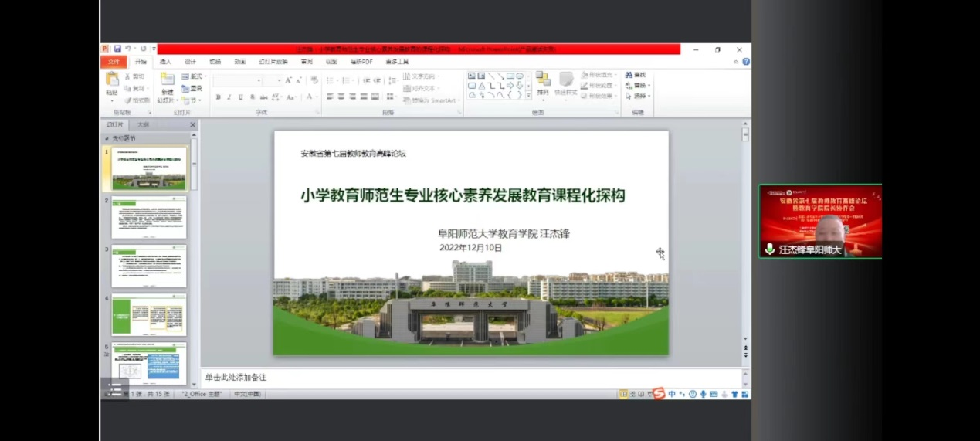Screen dimensions: 980x441
Task: Toggle Underline text formatting
Action: coord(241,97)
